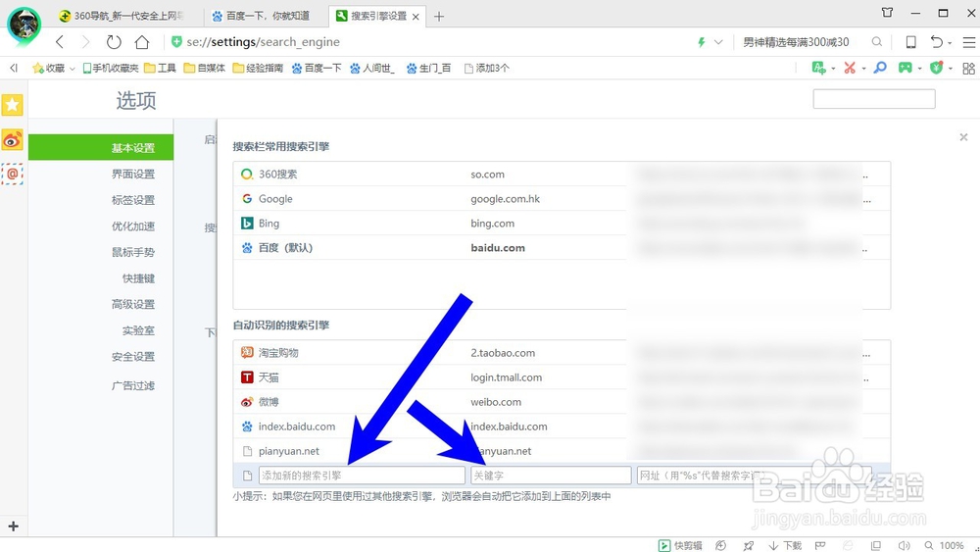
Task: Open the 人间世_ bookmark
Action: click(371, 68)
